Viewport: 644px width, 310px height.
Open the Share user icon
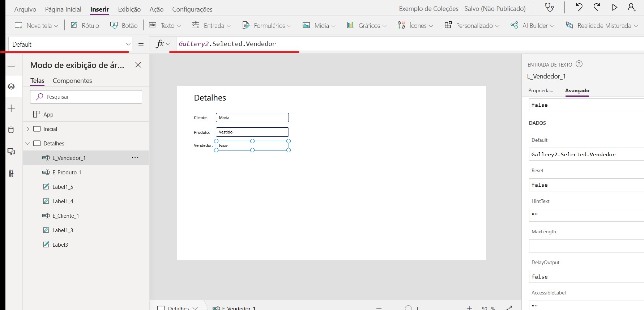point(632,7)
